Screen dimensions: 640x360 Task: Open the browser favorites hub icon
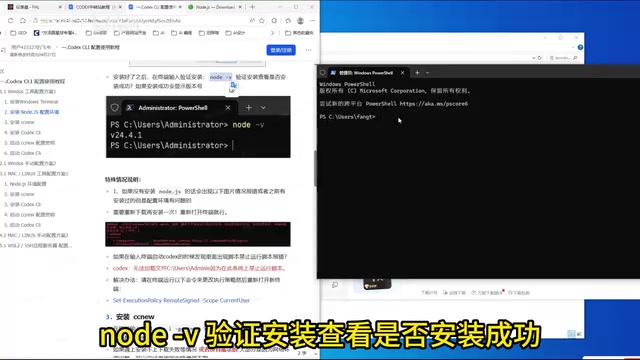288,20
